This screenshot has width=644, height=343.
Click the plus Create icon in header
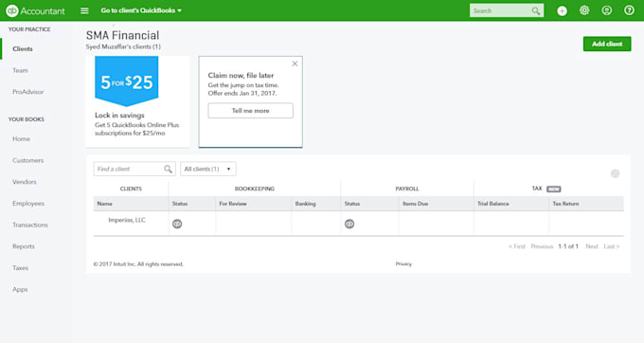[562, 10]
